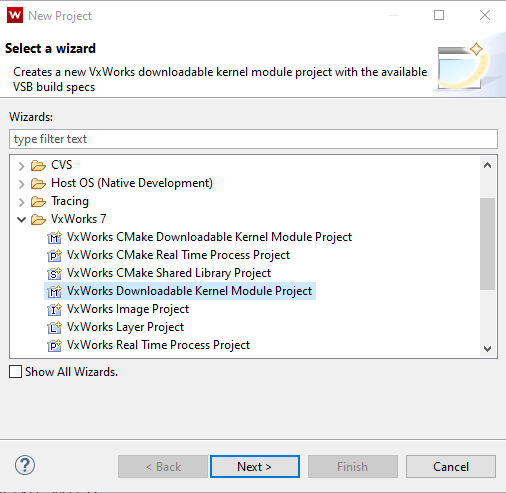Click the wizard list scrollbar thumb
The image size is (506, 493).
(487, 244)
